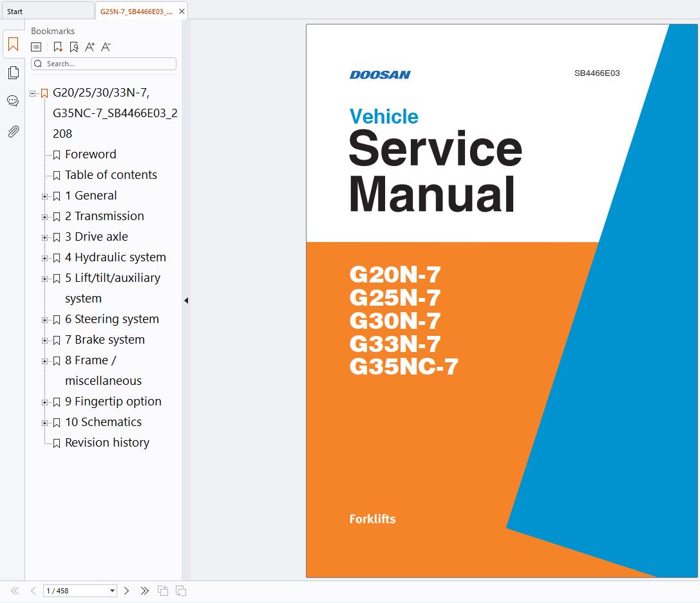
Task: Jump to 7 Brake system bookmark
Action: [x=105, y=339]
